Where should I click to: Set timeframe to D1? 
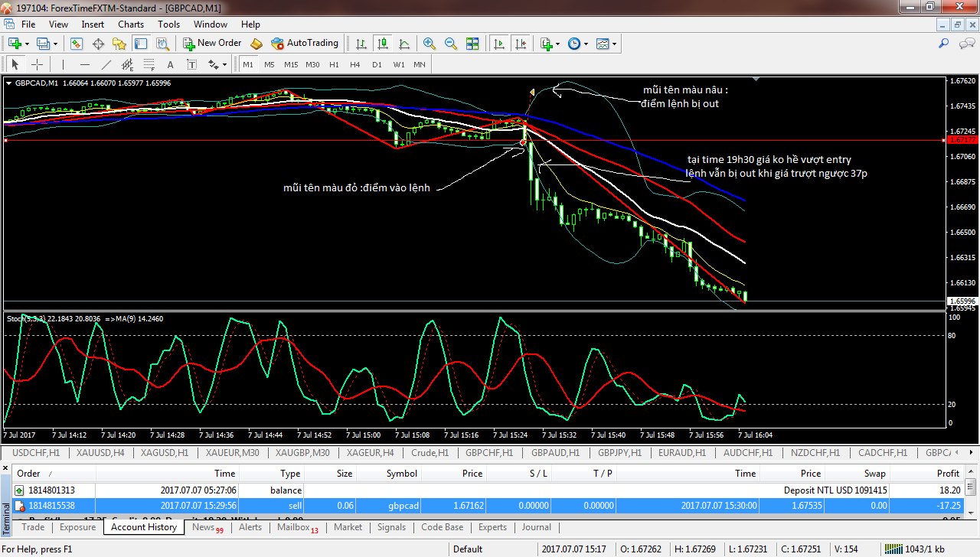pyautogui.click(x=377, y=64)
